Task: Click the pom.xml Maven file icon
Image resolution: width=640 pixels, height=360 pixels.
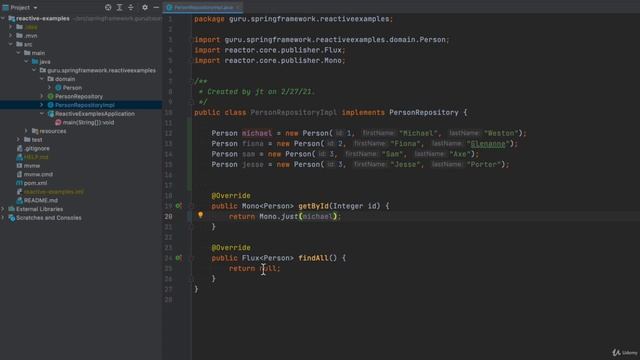Action: [19, 183]
